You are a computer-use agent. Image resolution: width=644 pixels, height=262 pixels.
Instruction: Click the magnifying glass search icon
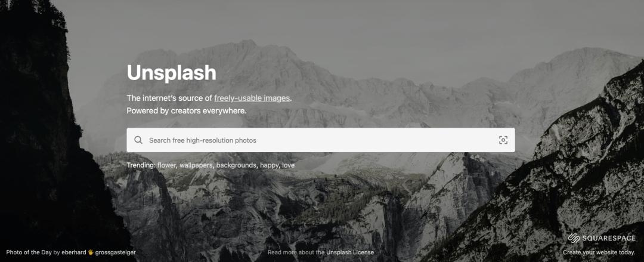(138, 140)
